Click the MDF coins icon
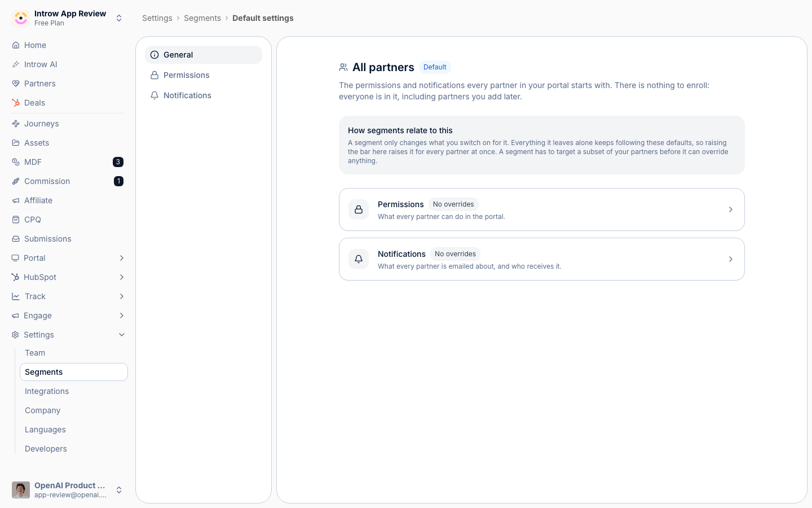This screenshot has width=812, height=508. pyautogui.click(x=16, y=162)
